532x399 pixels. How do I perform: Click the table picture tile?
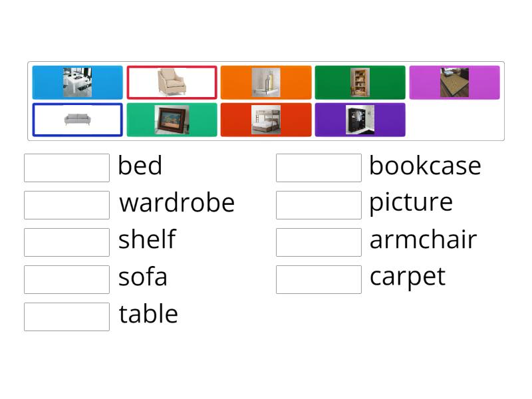tap(78, 82)
